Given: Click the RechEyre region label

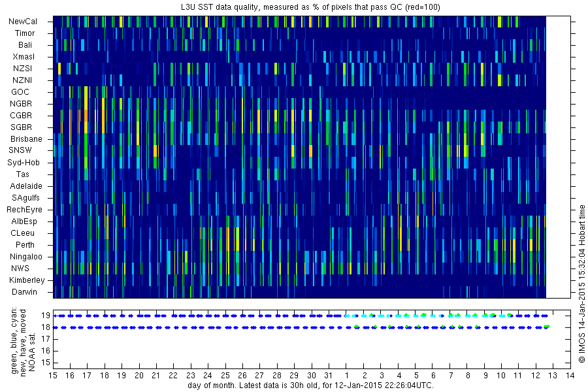Looking at the screenshot, I should [x=24, y=209].
